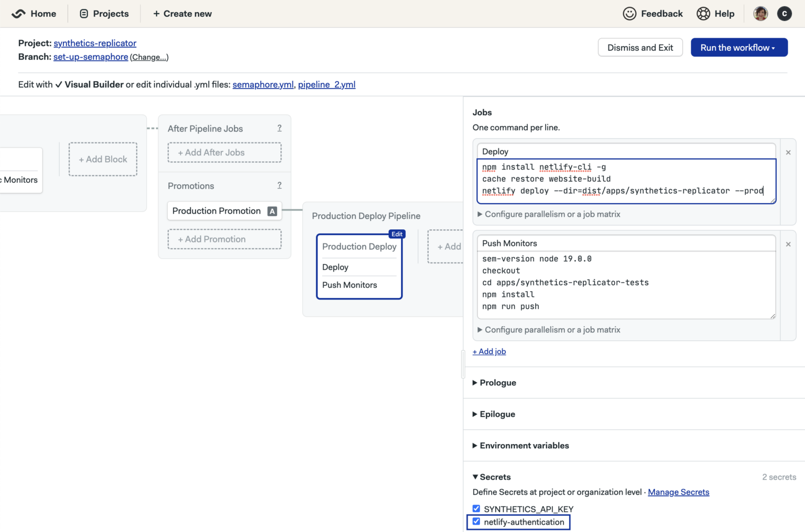Click Home in the top navigation
This screenshot has height=532, width=805.
(x=43, y=14)
